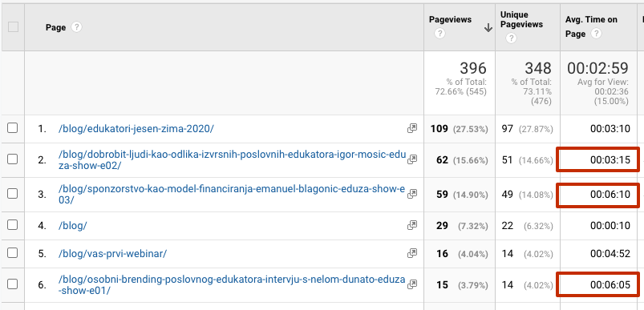Check the box for row 2 dobrobit-ljudi
This screenshot has width=644, height=310.
[x=13, y=159]
